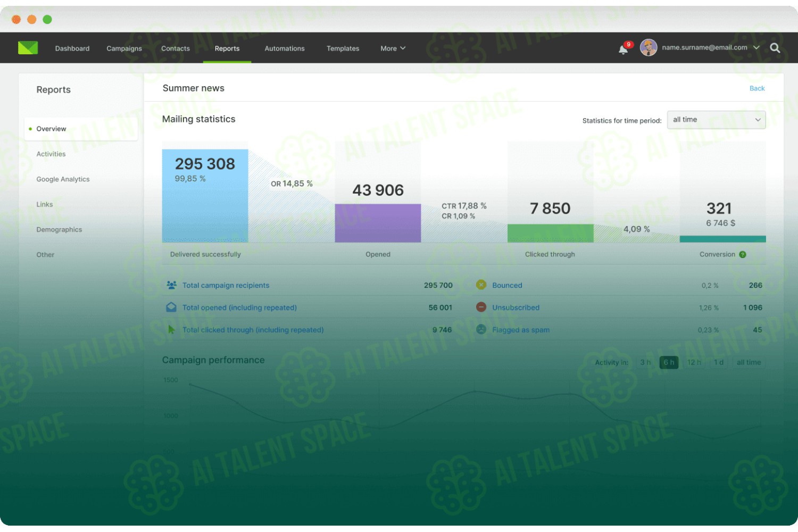Open Links in the sidebar
Screen dimensions: 798x532
[x=45, y=204]
